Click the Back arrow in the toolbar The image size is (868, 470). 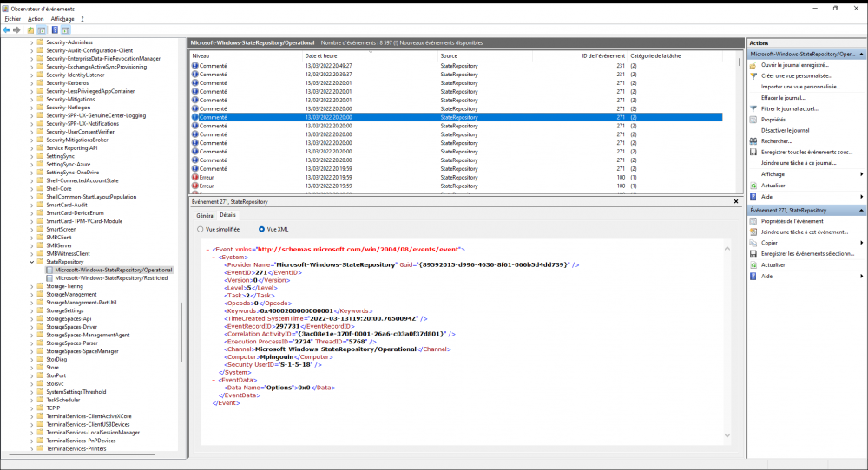[6, 29]
